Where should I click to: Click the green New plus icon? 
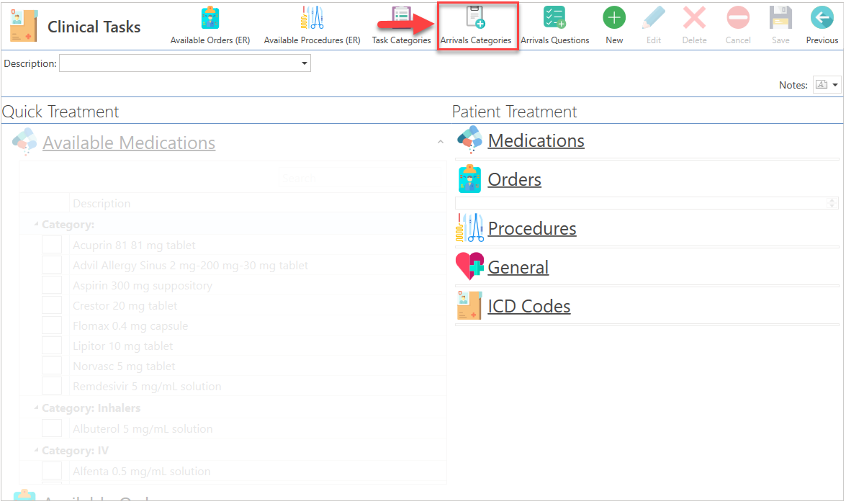[x=614, y=18]
